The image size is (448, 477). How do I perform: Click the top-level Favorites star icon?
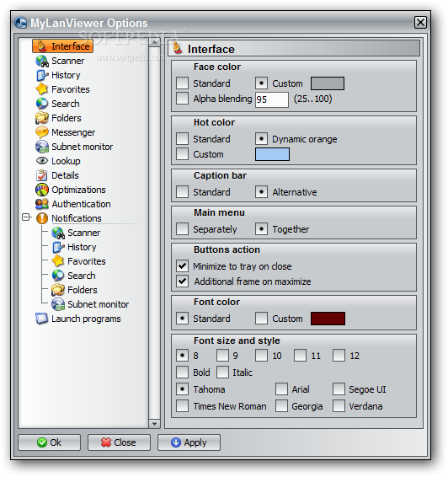click(x=42, y=89)
